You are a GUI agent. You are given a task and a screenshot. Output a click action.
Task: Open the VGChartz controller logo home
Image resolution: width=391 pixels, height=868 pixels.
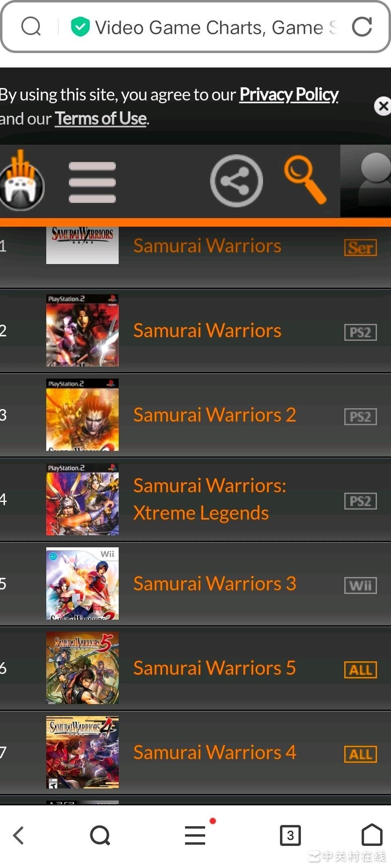(x=22, y=180)
